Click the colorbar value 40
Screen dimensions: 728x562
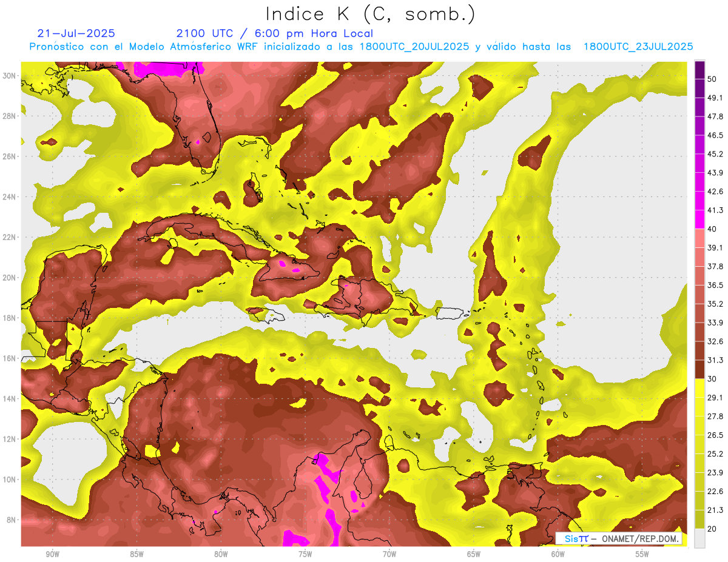point(712,229)
